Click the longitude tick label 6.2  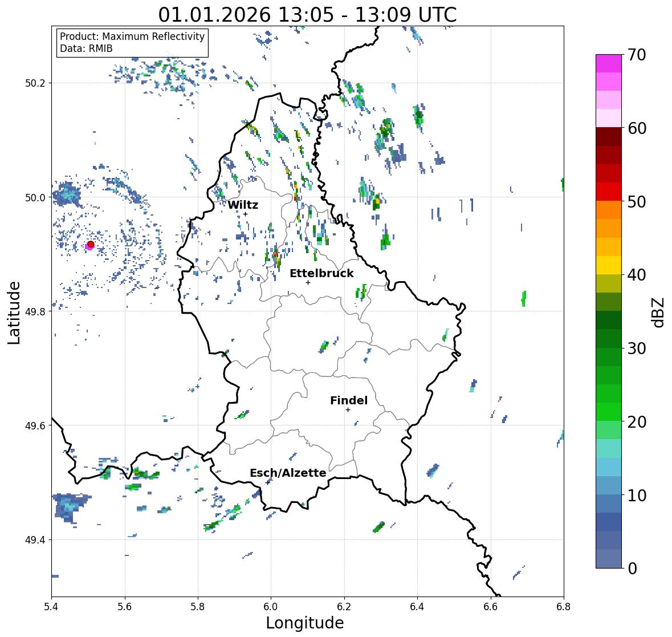pyautogui.click(x=344, y=606)
